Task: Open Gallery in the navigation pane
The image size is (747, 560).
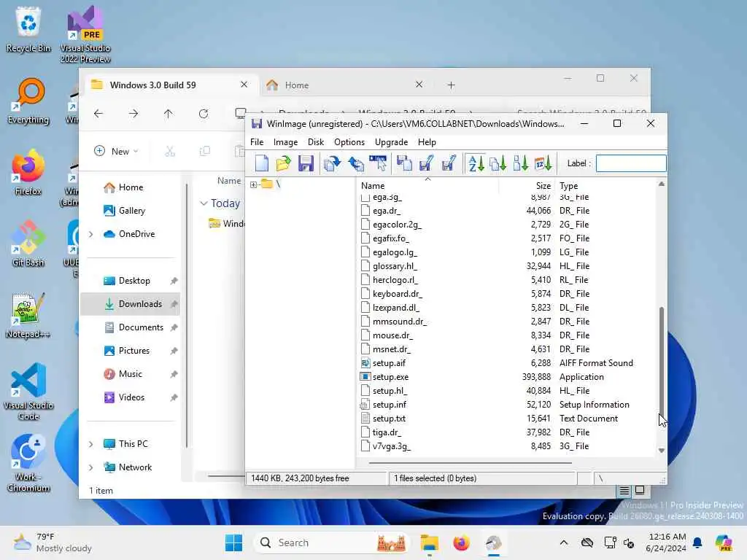Action: [131, 211]
